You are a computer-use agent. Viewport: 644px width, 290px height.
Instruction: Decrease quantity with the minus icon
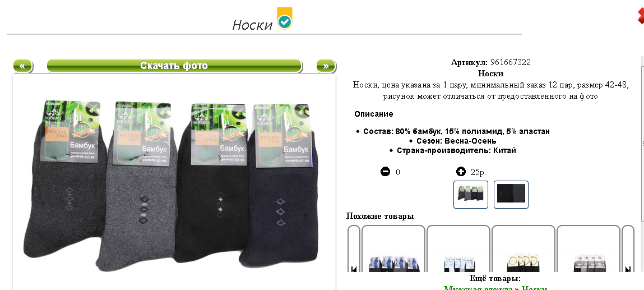(385, 172)
